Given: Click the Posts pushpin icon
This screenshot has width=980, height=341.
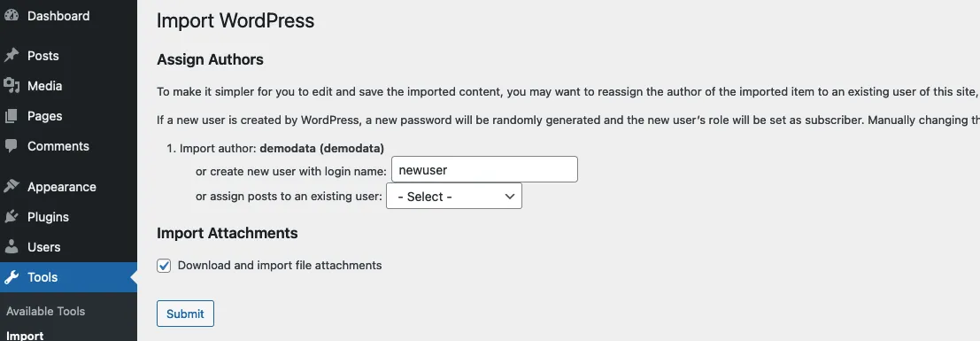Looking at the screenshot, I should click(12, 56).
